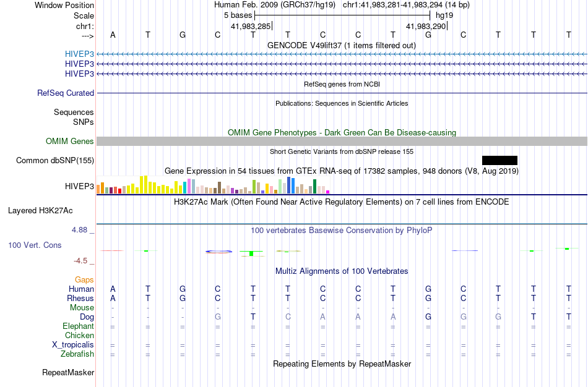This screenshot has height=387, width=588.
Task: Click the Common dbSNP(155) label
Action: [55, 160]
